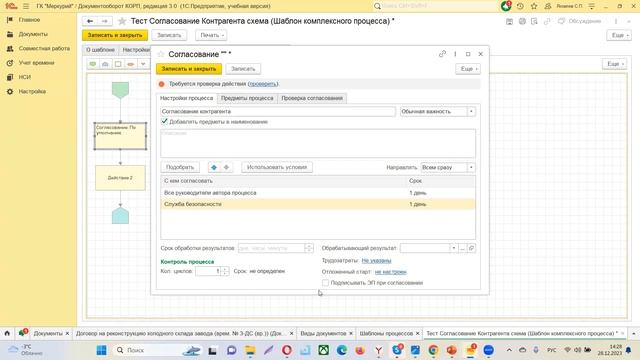Open the notifications bell with red badge
640x360 pixels.
tap(506, 6)
